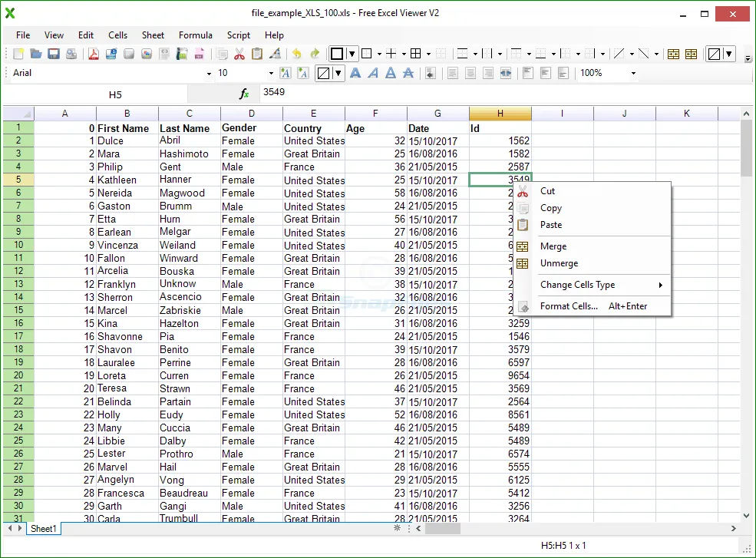The width and height of the screenshot is (756, 558).
Task: Toggle Italic text formatting
Action: point(373,73)
